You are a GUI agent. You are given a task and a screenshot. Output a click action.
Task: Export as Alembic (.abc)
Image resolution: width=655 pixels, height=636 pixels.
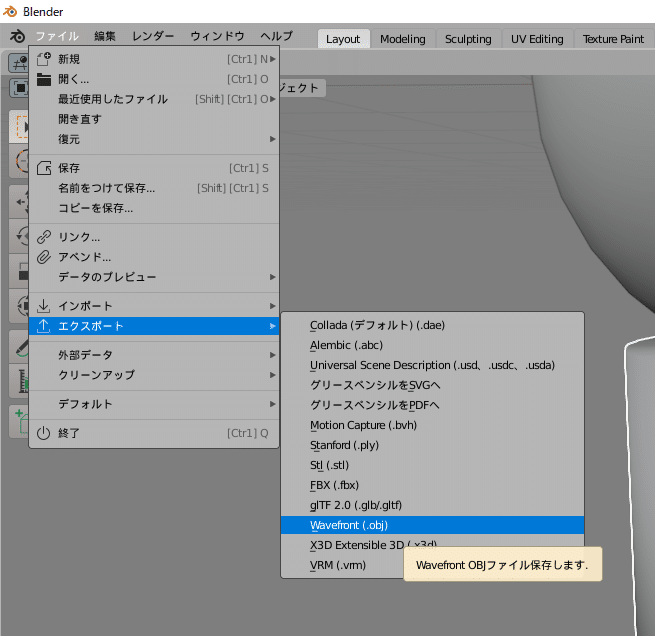point(432,345)
